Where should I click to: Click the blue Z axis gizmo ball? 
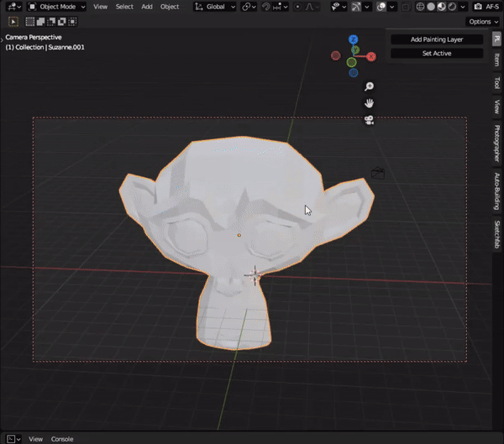(354, 39)
